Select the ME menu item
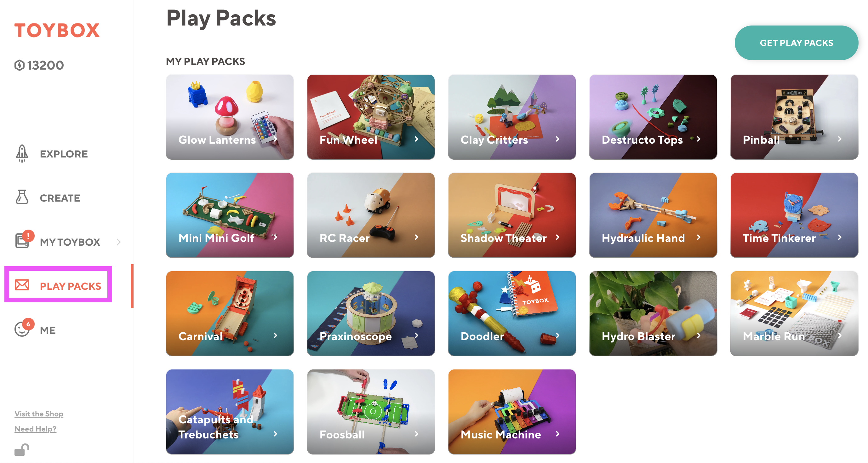The width and height of the screenshot is (868, 463). (48, 330)
